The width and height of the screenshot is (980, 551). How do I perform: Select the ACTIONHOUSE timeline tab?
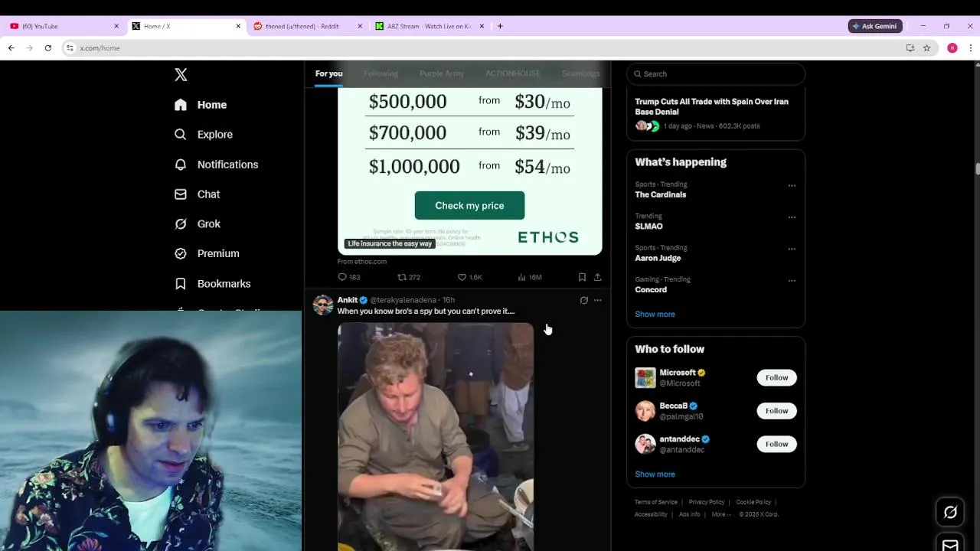point(513,73)
